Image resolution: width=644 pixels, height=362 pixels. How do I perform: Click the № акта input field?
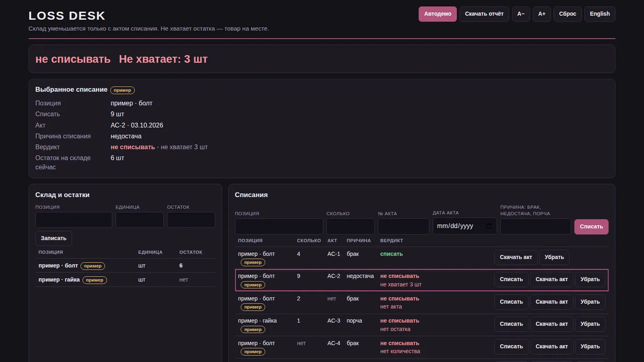403,226
